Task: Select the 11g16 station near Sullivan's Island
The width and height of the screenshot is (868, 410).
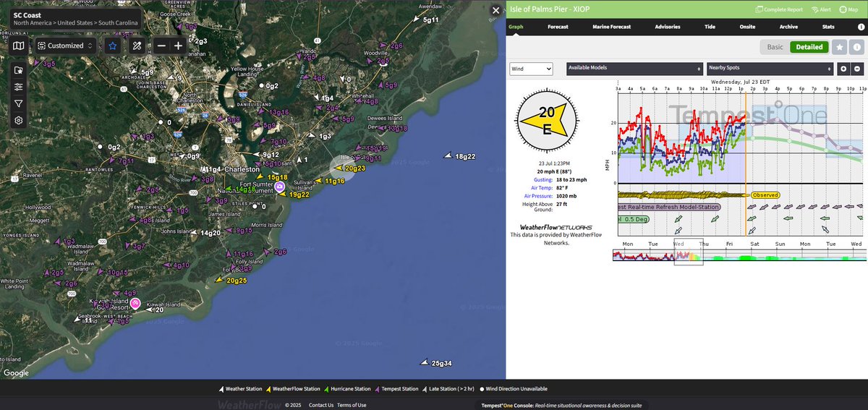Action: [x=329, y=181]
